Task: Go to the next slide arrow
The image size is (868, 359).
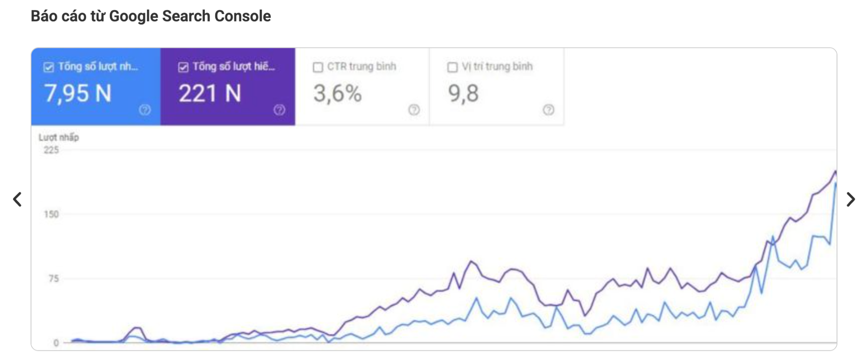Action: click(851, 199)
